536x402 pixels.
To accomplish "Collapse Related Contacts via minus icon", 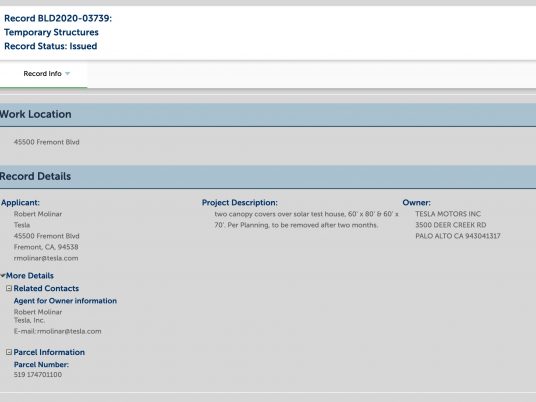I will [x=9, y=289].
